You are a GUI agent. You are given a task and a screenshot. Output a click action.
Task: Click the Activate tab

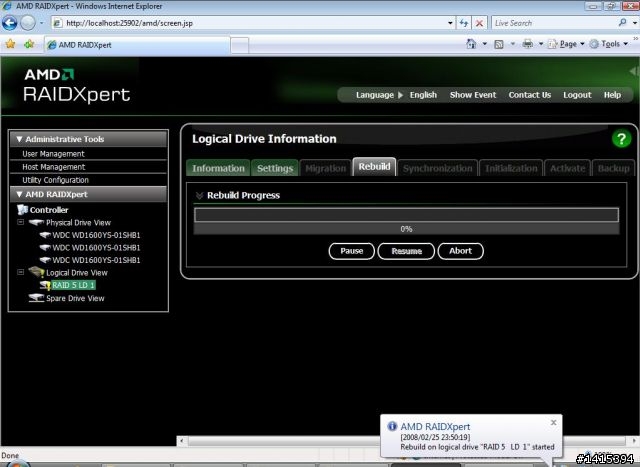coord(567,168)
